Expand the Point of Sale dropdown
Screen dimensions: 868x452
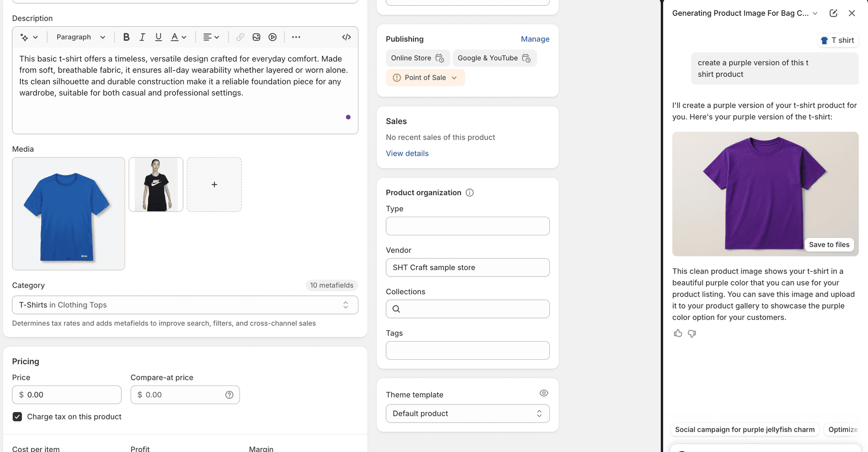425,78
